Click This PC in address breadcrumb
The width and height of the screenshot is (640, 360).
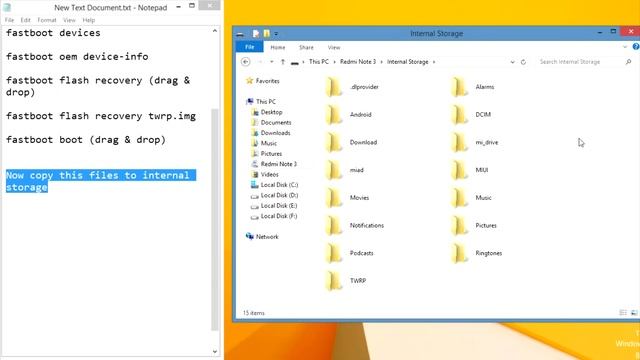point(319,62)
